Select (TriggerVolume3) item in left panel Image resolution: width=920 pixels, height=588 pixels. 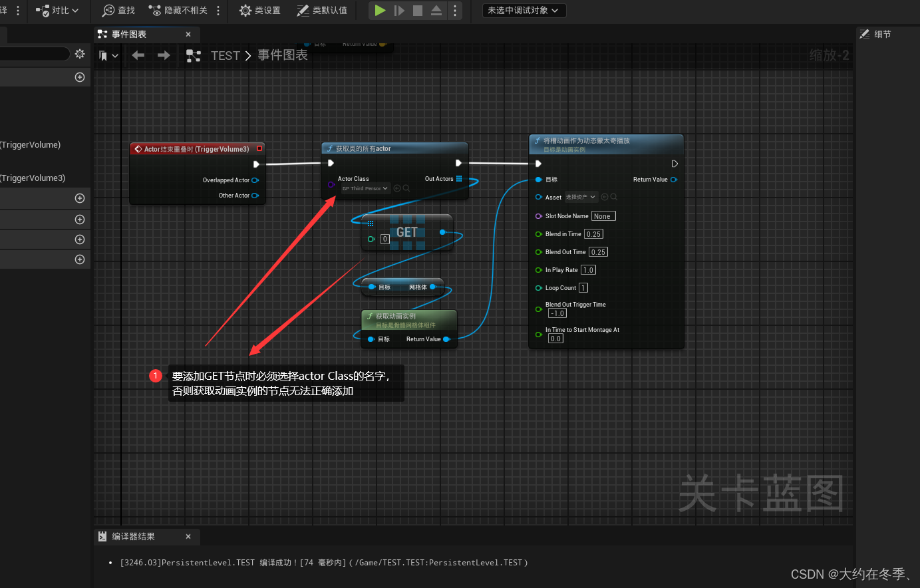pyautogui.click(x=33, y=178)
